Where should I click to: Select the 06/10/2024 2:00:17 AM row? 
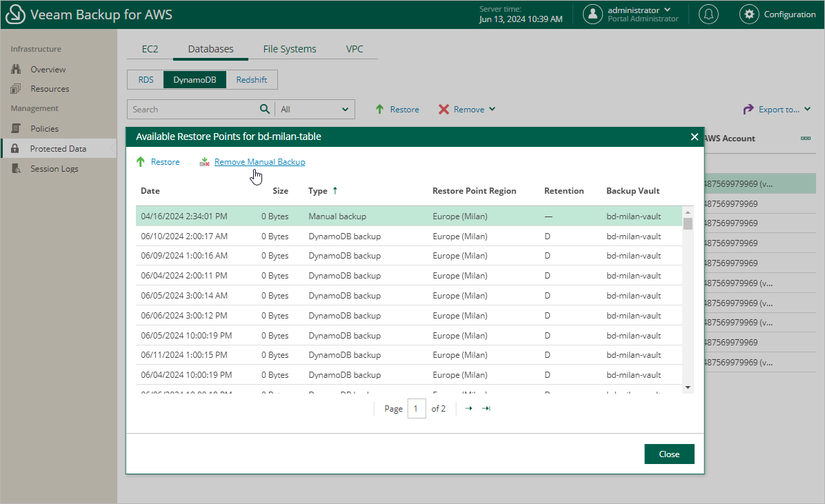point(409,236)
